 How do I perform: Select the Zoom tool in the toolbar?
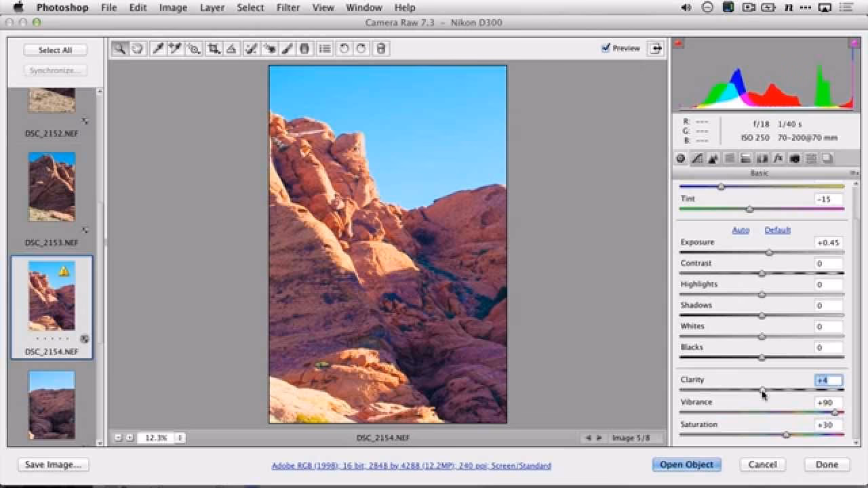(x=119, y=49)
